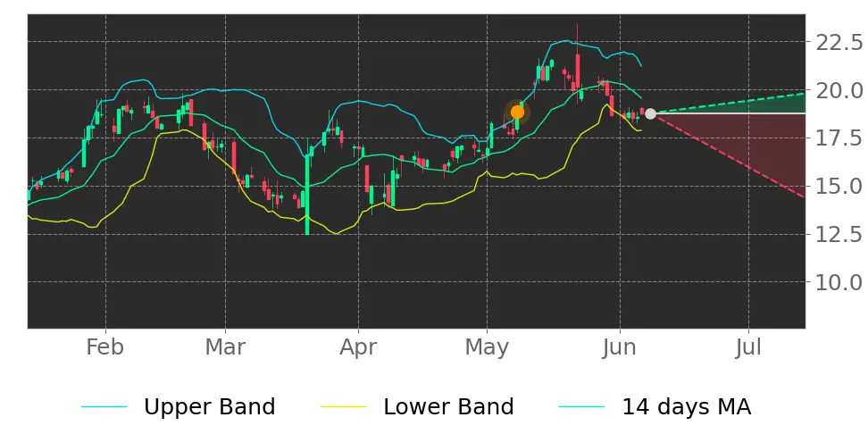
Task: Click the Feb axis label
Action: coord(105,347)
